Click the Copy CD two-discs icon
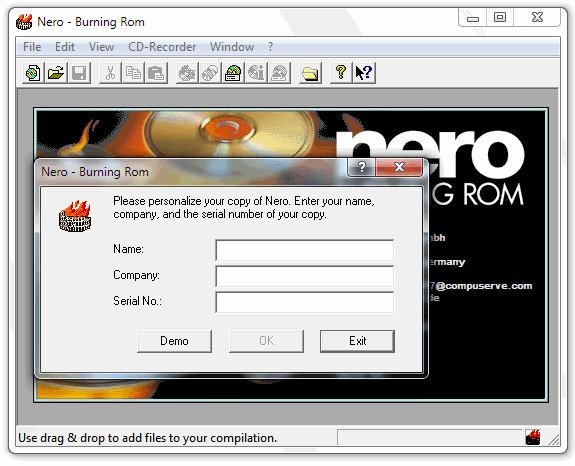Image resolution: width=575 pixels, height=466 pixels. click(x=210, y=73)
